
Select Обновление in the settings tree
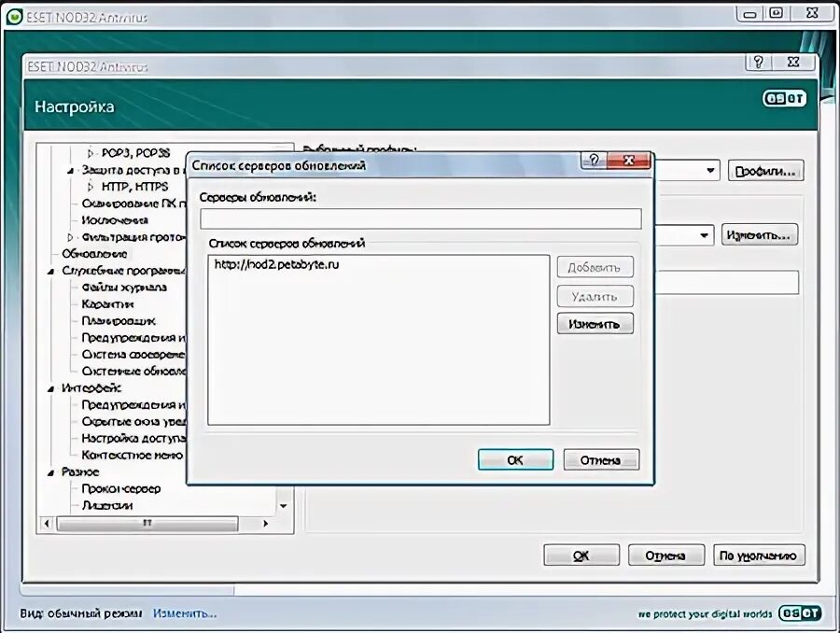[x=94, y=254]
